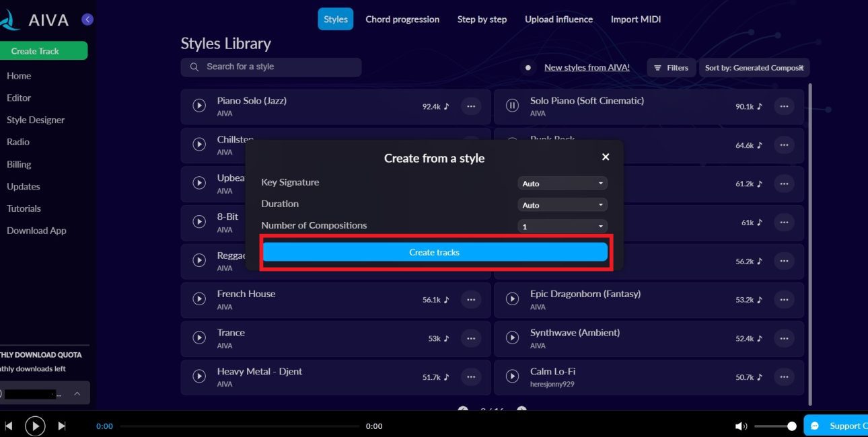Image resolution: width=868 pixels, height=437 pixels.
Task: Open the Sort by dropdown
Action: (x=754, y=68)
